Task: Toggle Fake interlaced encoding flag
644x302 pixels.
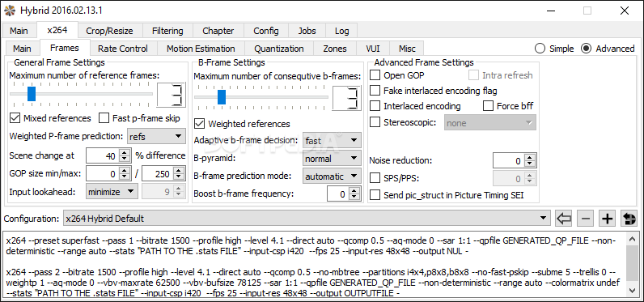Action: click(375, 91)
